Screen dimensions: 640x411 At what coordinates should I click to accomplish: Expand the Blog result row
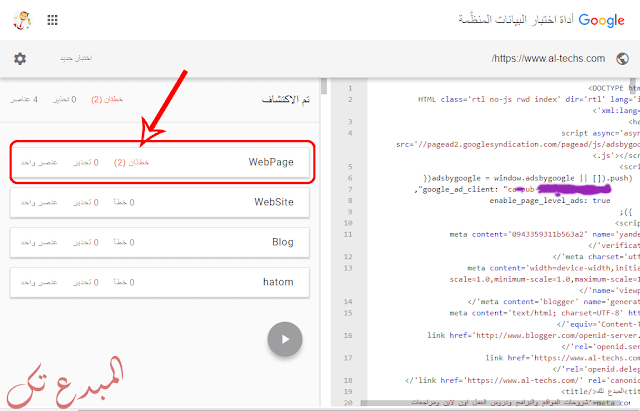point(162,242)
